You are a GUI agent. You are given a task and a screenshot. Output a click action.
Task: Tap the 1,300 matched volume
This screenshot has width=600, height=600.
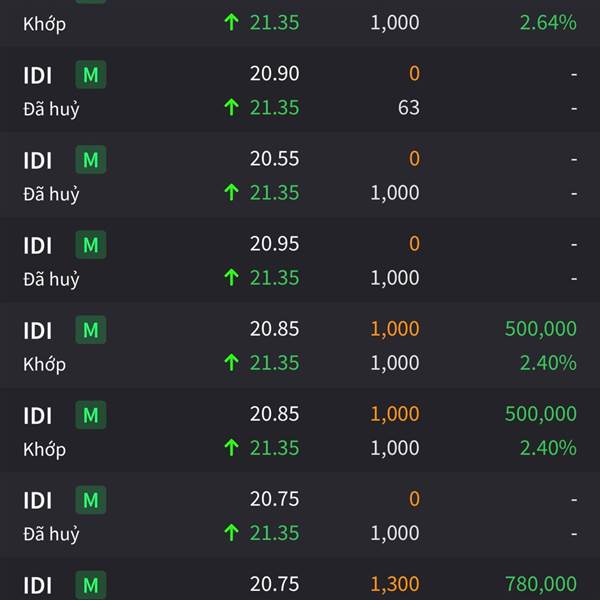coord(395,584)
